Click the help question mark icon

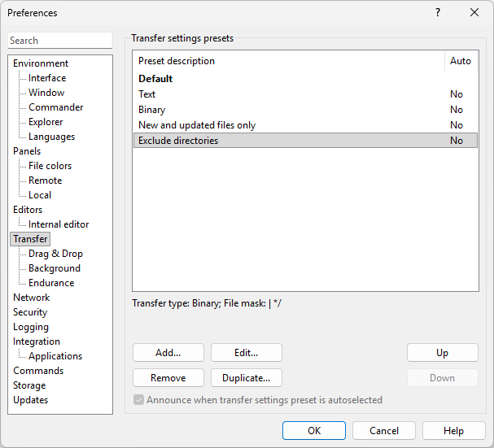[438, 12]
